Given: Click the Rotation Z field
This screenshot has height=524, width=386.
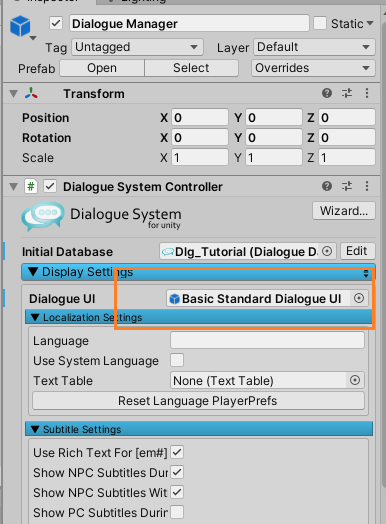Looking at the screenshot, I should click(x=347, y=138).
